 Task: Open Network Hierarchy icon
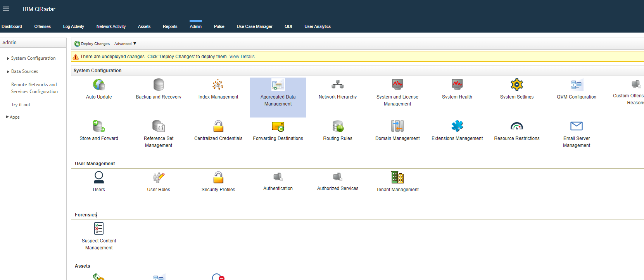338,85
